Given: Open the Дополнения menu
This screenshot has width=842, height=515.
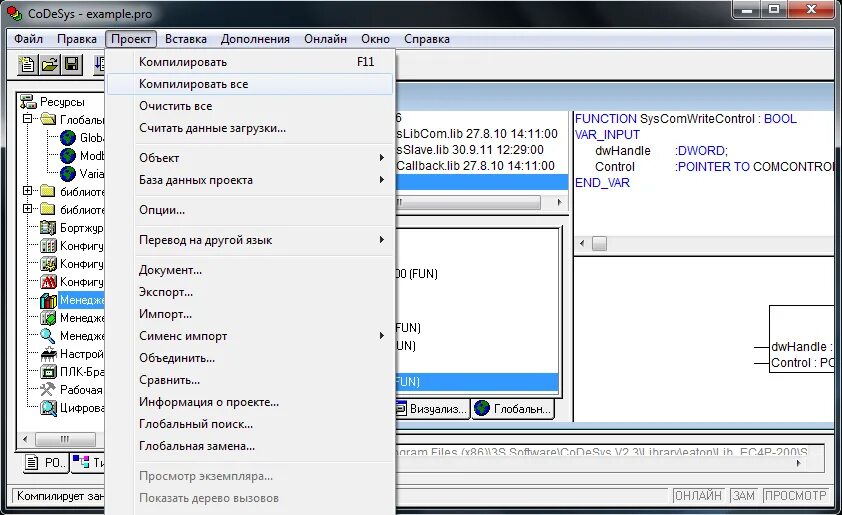Looking at the screenshot, I should pos(255,39).
